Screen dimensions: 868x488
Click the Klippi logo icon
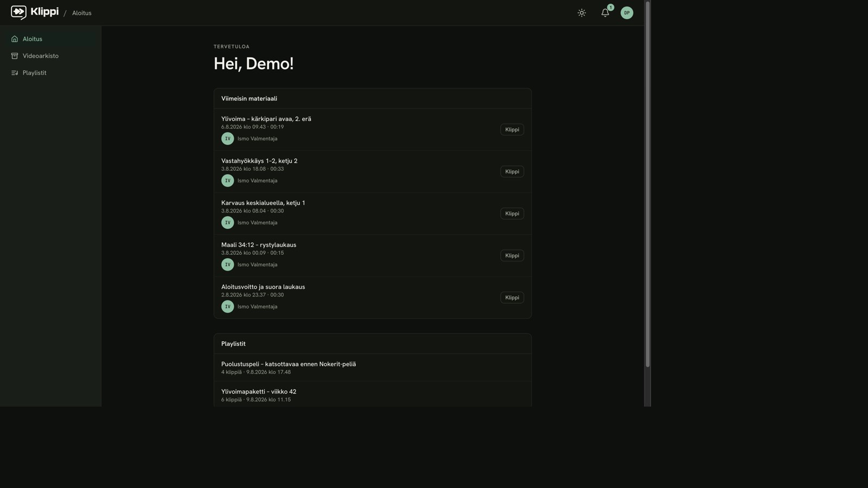(18, 12)
